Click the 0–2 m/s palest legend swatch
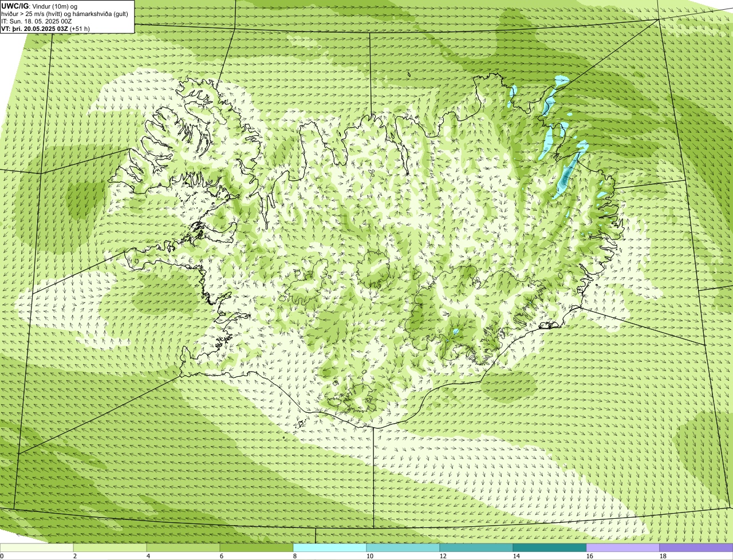Viewport: 733px width, 560px height. click(x=37, y=548)
